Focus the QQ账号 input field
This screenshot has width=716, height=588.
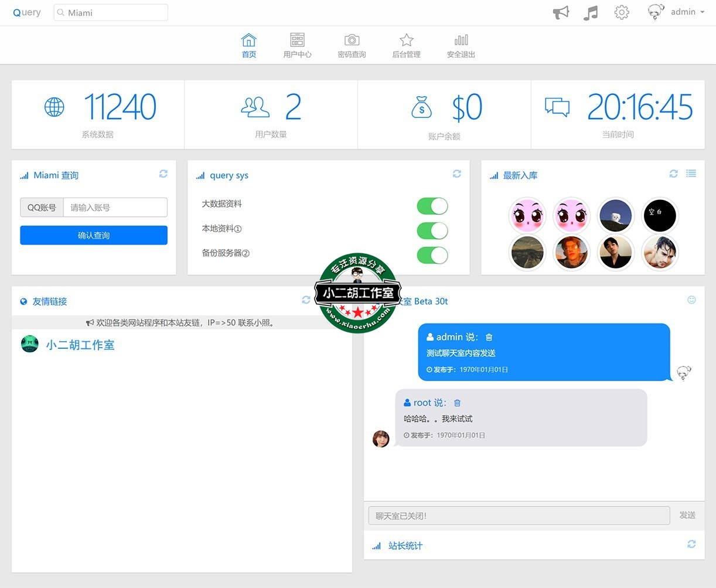pos(115,208)
